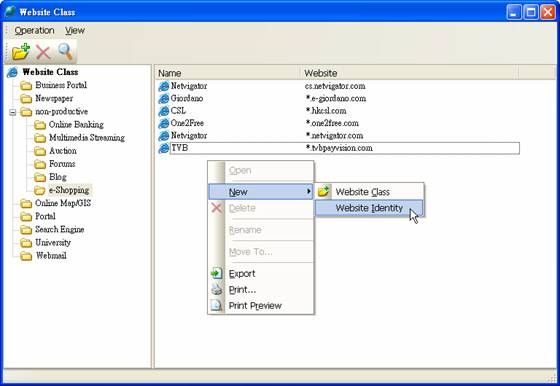Click the Name column header
The height and width of the screenshot is (386, 560).
point(228,73)
